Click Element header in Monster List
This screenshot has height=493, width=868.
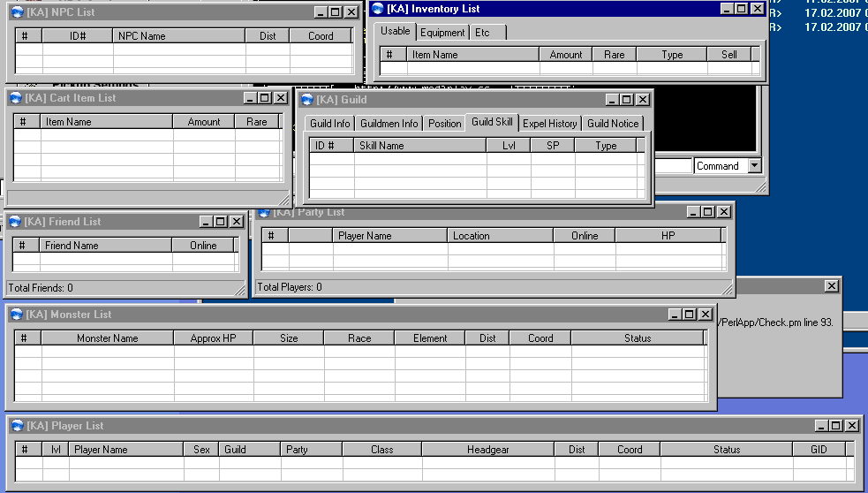(429, 338)
